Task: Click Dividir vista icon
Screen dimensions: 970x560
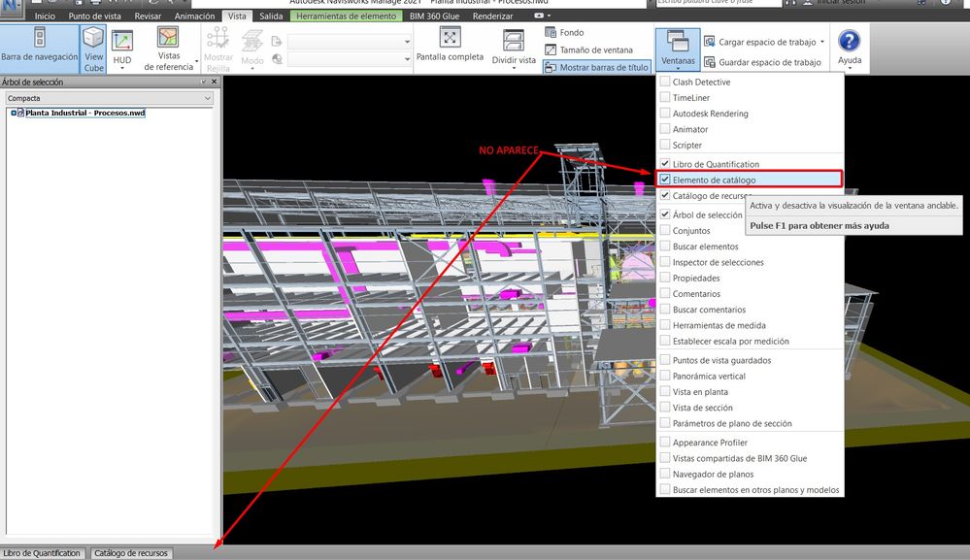Action: coord(514,42)
